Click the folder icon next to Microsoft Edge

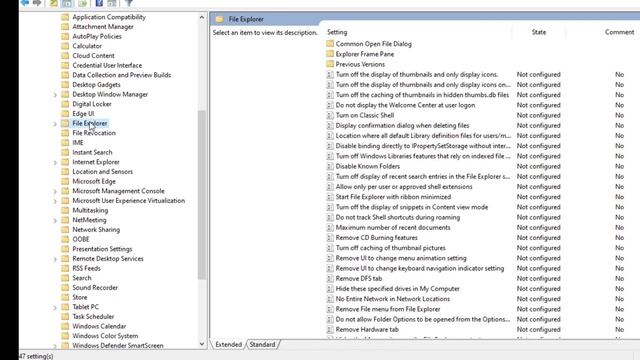[65, 181]
